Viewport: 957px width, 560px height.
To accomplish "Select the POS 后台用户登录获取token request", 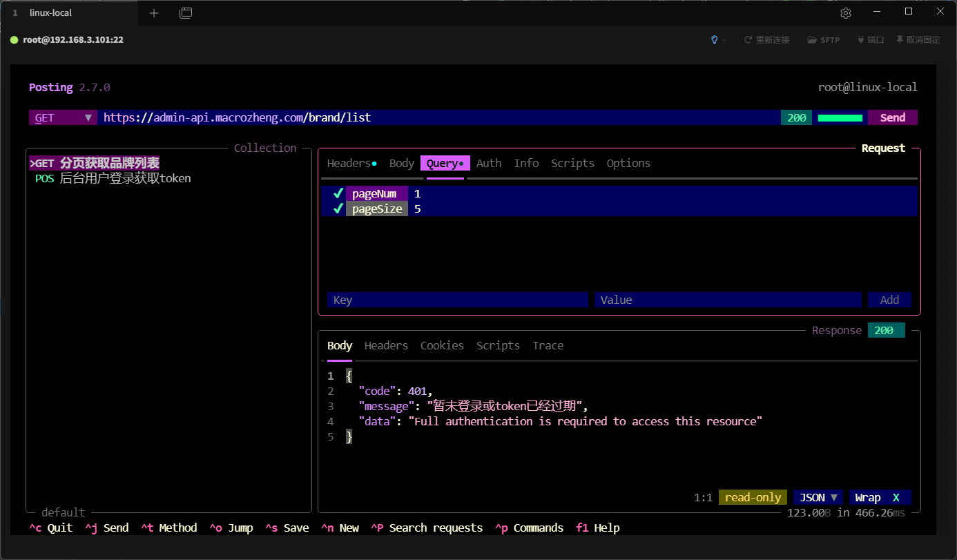I will click(x=113, y=178).
